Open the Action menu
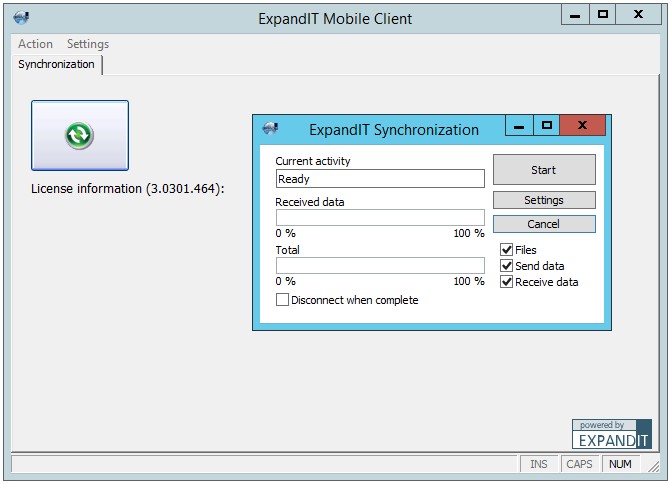 tap(35, 44)
